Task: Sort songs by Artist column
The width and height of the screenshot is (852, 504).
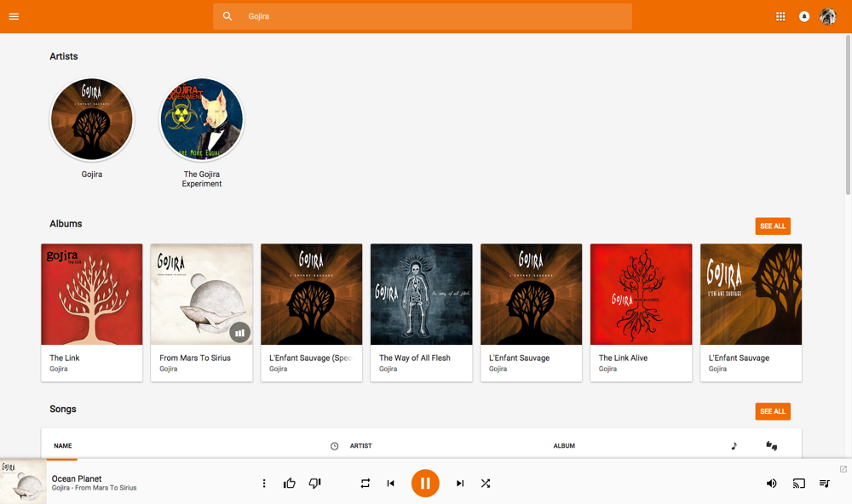Action: tap(361, 446)
